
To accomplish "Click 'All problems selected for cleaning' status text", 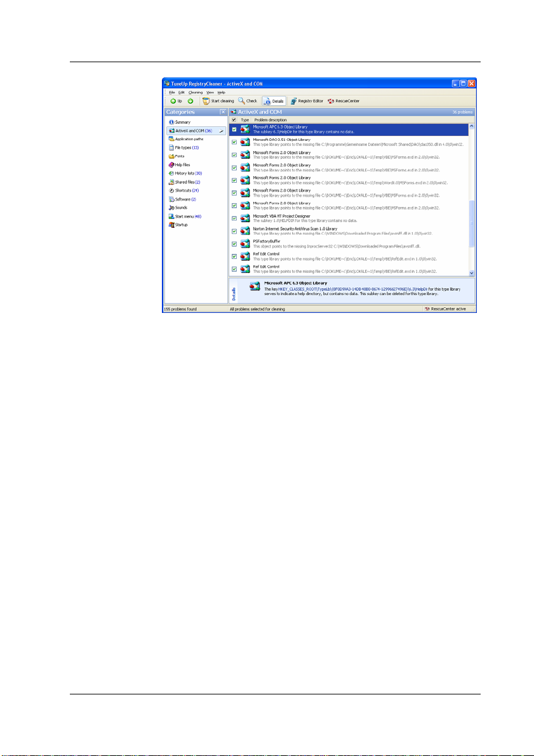I will [257, 309].
